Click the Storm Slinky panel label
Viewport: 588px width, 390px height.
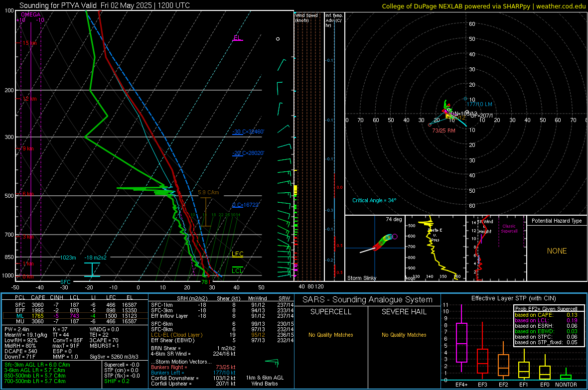tap(362, 278)
